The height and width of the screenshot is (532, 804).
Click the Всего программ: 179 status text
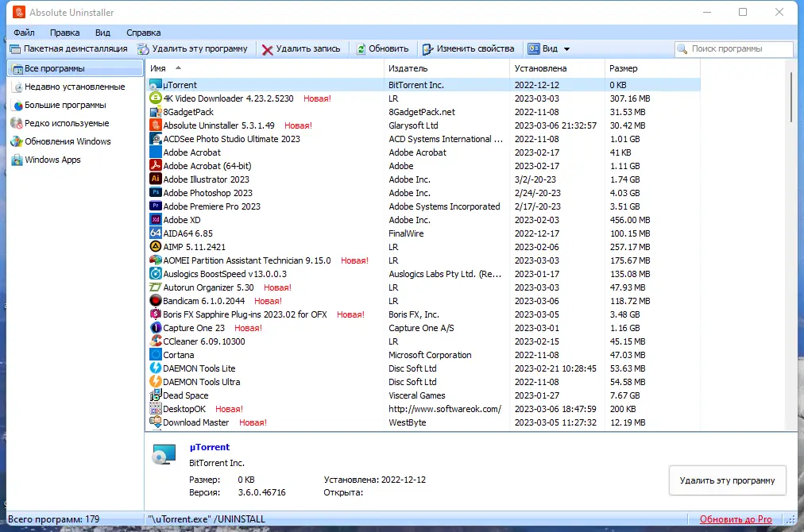click(x=54, y=519)
